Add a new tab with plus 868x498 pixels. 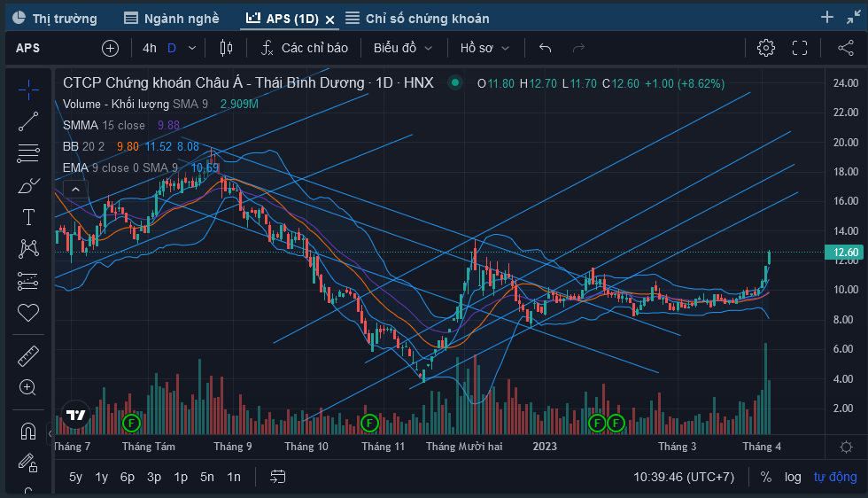827,17
